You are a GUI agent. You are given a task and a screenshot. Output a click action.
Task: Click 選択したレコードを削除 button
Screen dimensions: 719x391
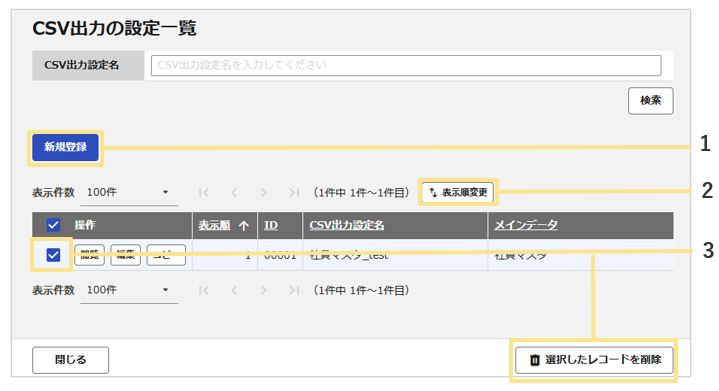(594, 360)
